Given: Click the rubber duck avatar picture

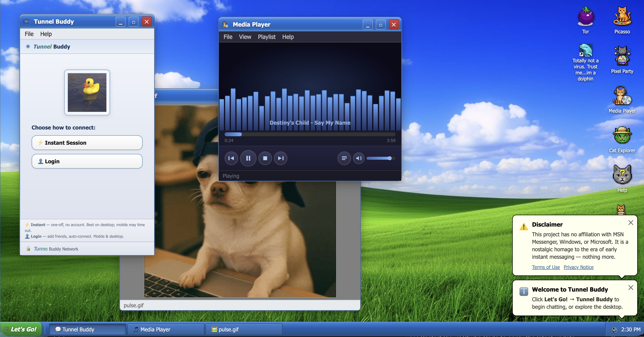Looking at the screenshot, I should click(87, 92).
